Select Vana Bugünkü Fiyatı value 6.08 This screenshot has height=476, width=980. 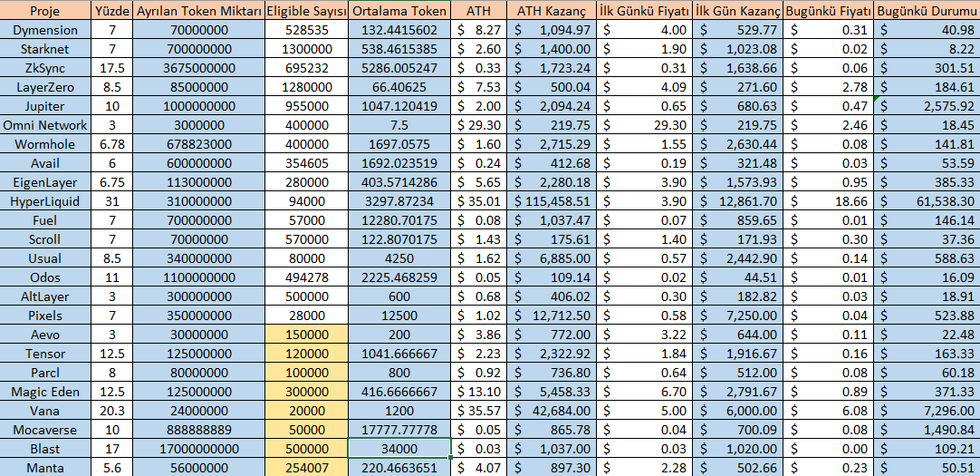pyautogui.click(x=828, y=411)
